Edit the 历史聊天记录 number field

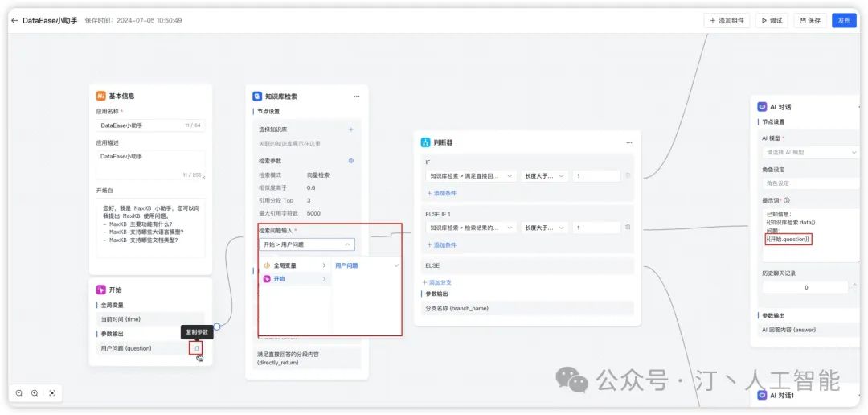coord(806,287)
